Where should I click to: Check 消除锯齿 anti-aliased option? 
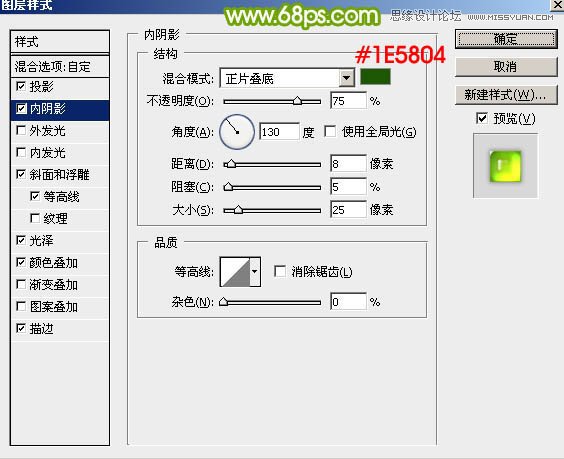coord(280,271)
